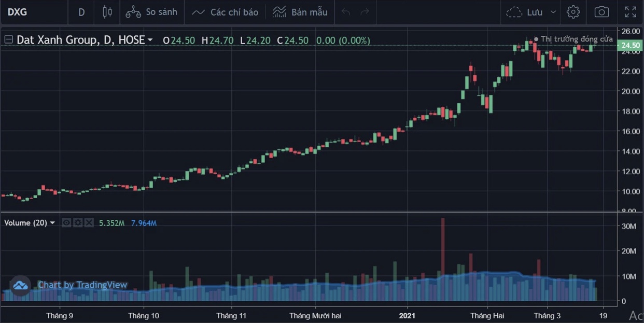Take a chart snapshot with camera icon
644x323 pixels.
click(601, 12)
